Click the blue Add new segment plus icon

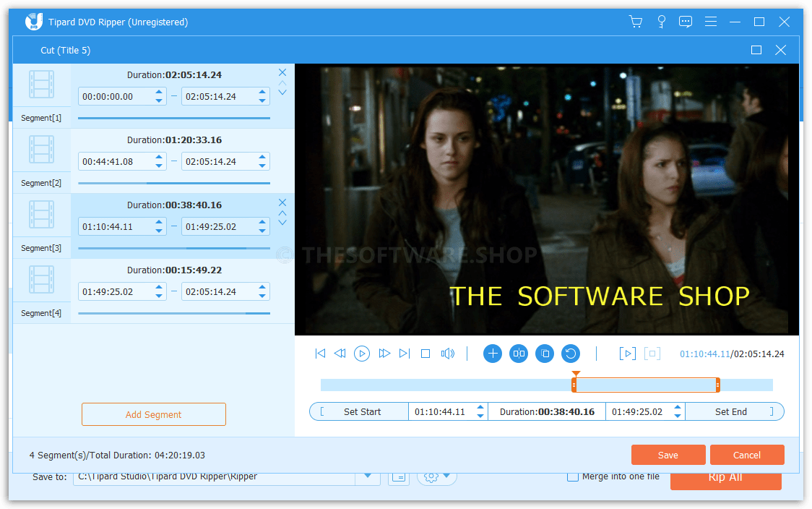click(492, 354)
